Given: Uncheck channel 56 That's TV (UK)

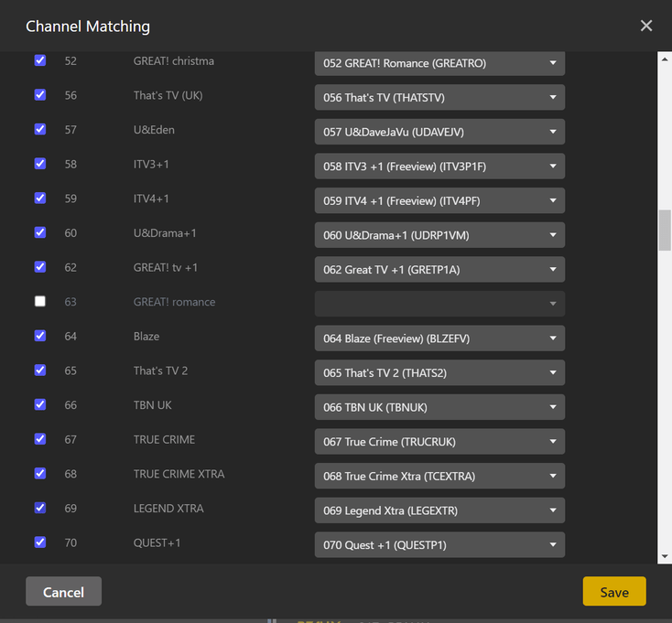Looking at the screenshot, I should (40, 94).
